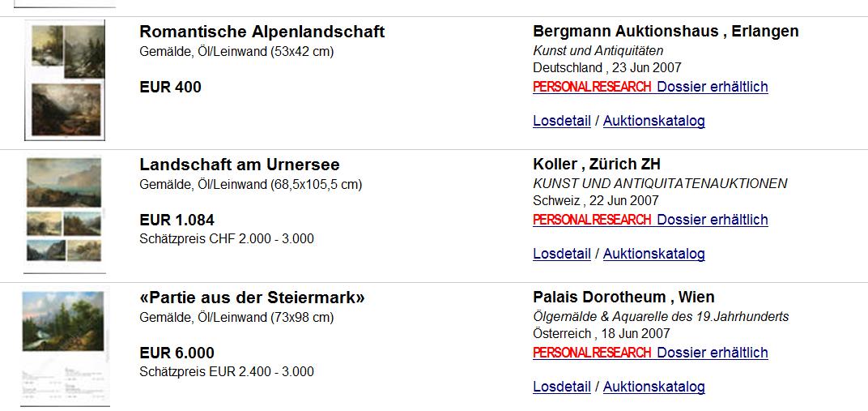Click the Landschaft am Urnersee title
Image resolution: width=868 pixels, height=411 pixels.
click(240, 165)
